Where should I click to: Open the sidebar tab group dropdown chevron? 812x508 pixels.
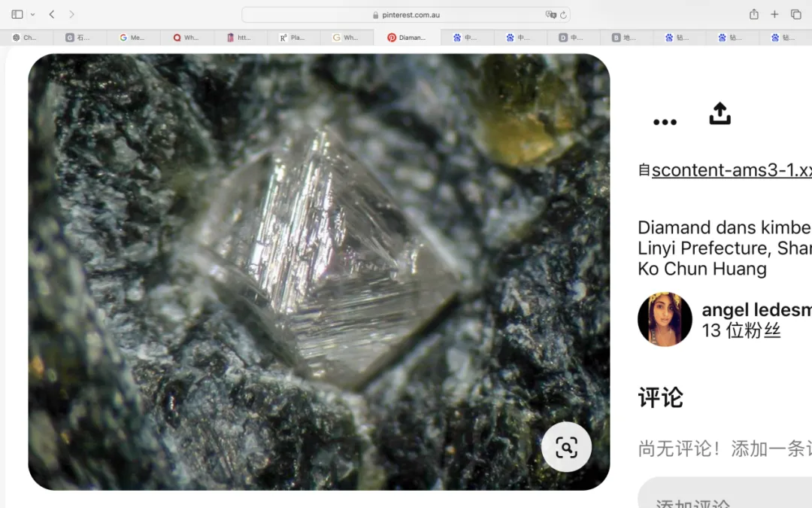tap(32, 14)
